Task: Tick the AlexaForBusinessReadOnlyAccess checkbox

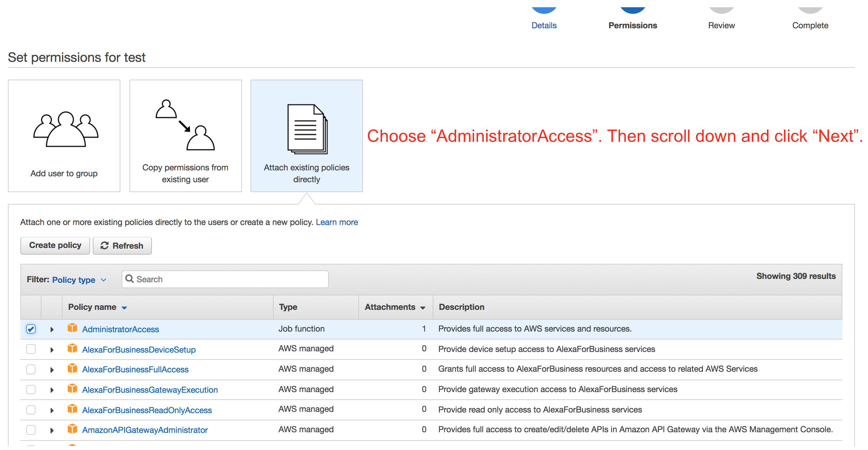Action: [x=31, y=410]
